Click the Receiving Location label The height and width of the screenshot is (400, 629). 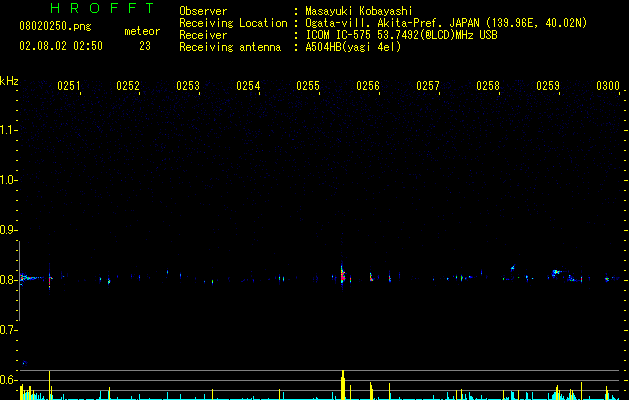(x=233, y=23)
